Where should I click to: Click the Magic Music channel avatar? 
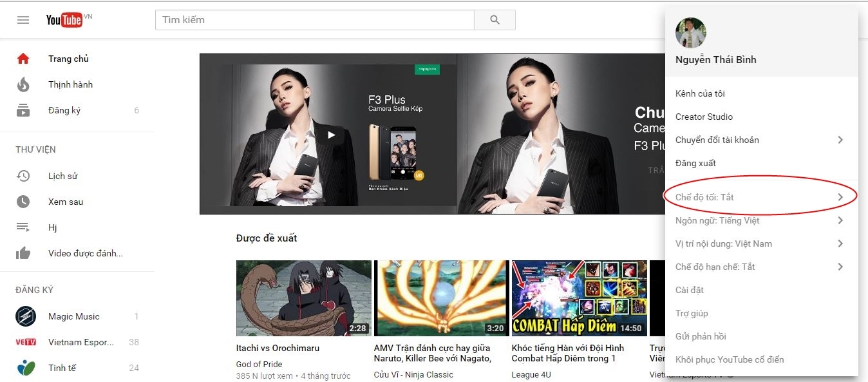26,316
